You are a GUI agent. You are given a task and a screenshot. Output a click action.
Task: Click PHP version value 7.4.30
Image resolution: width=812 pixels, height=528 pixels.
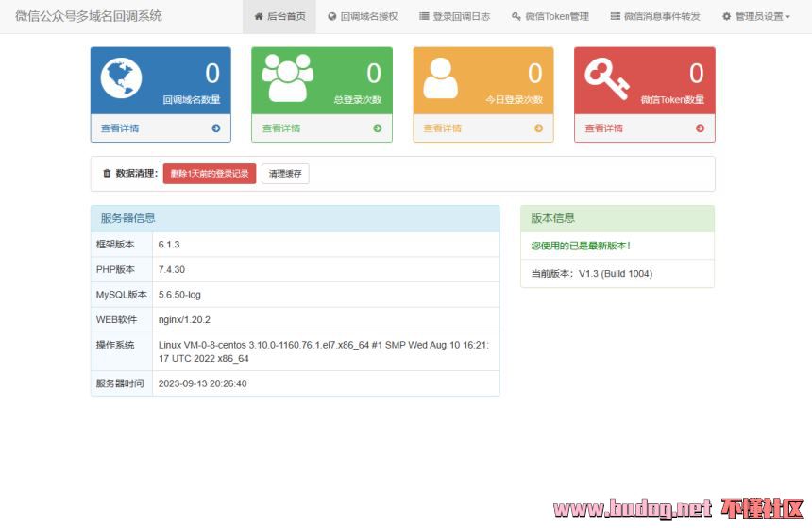[x=172, y=269]
